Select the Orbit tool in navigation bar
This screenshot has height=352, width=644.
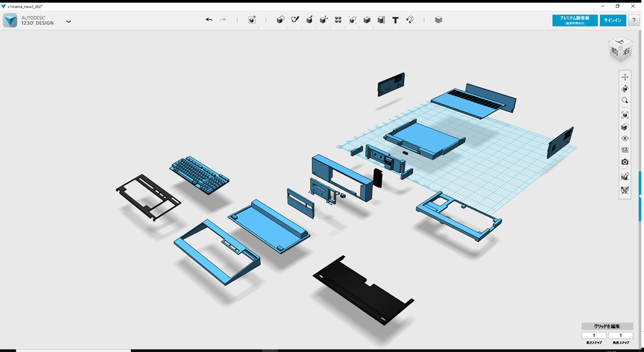click(x=625, y=89)
